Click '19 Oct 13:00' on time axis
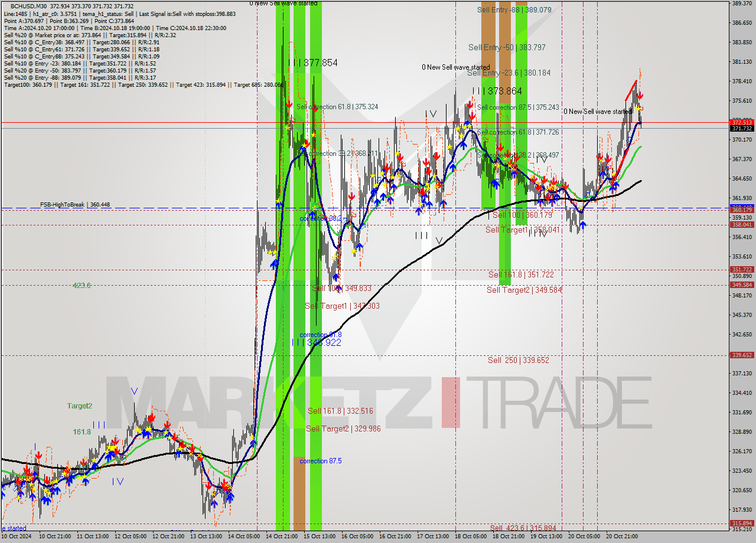The width and height of the screenshot is (756, 543). click(546, 537)
